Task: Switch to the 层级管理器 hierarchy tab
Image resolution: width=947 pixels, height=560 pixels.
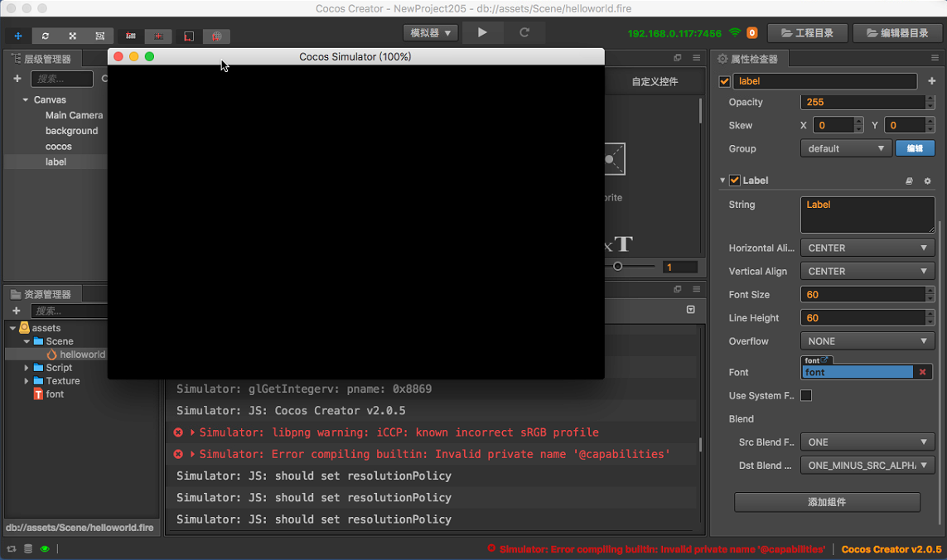Action: 42,59
